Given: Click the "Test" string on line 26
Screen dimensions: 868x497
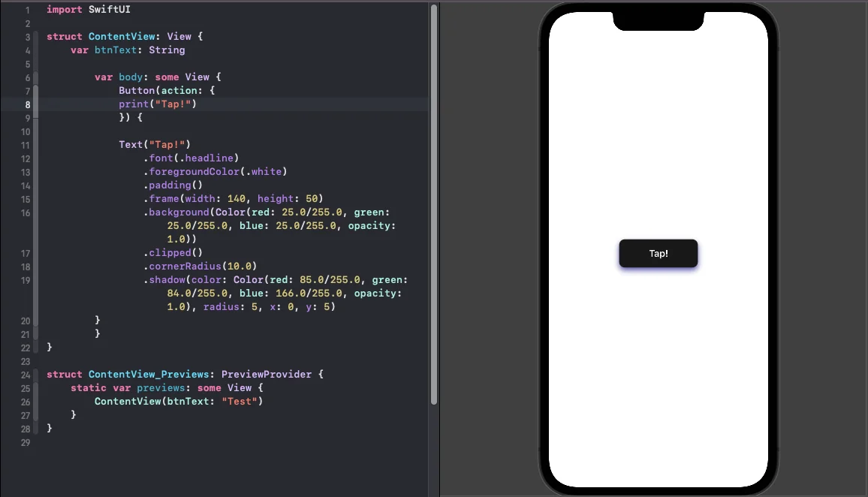Looking at the screenshot, I should (x=239, y=402).
